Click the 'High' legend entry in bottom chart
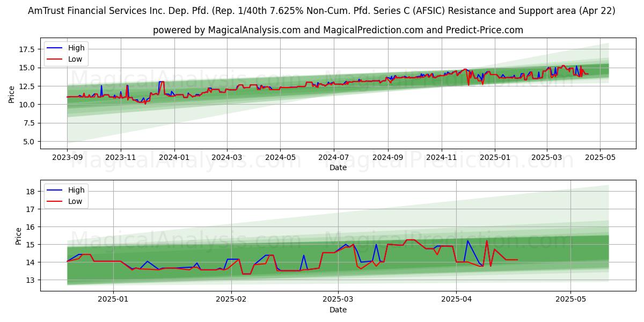644x322 pixels. pos(76,190)
